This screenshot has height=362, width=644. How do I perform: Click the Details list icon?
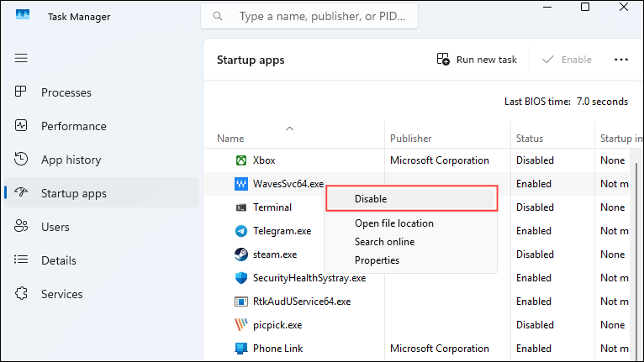click(x=20, y=260)
